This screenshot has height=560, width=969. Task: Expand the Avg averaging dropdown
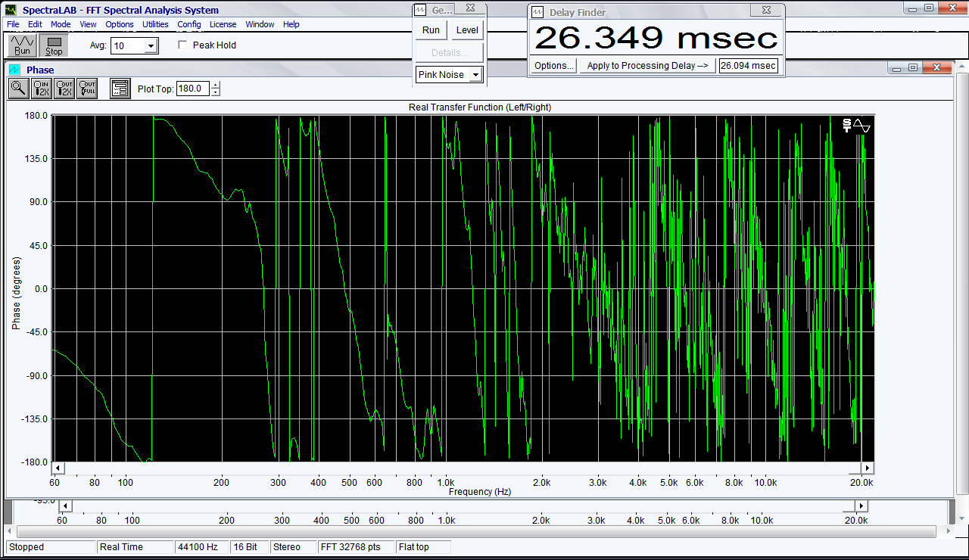click(x=151, y=46)
